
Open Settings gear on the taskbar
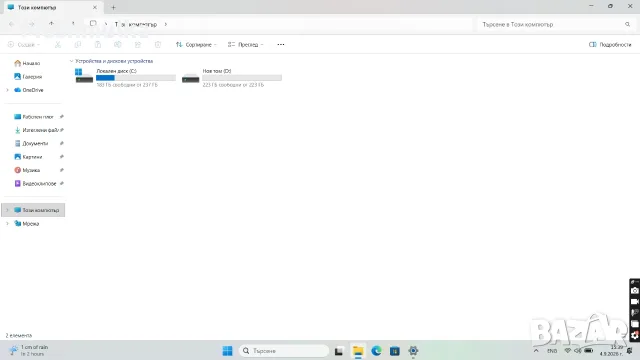413,351
